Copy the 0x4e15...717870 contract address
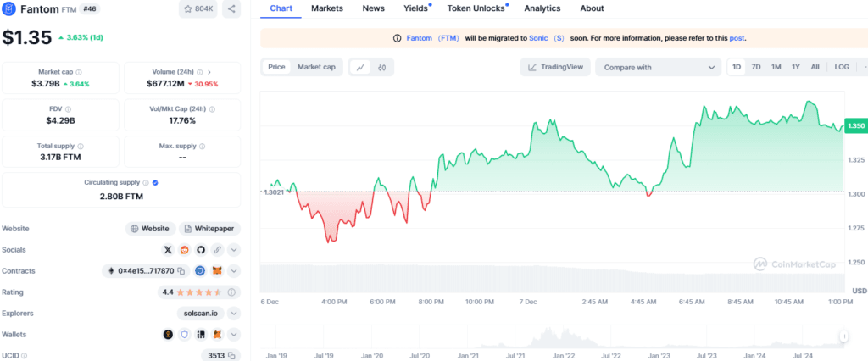The width and height of the screenshot is (868, 361). [x=181, y=271]
